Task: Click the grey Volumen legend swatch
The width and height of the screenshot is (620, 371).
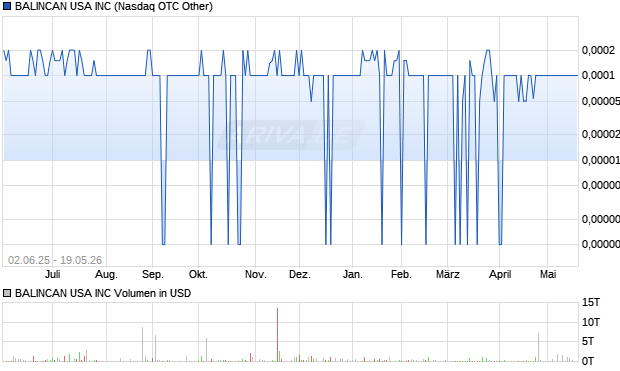Action: pyautogui.click(x=7, y=293)
